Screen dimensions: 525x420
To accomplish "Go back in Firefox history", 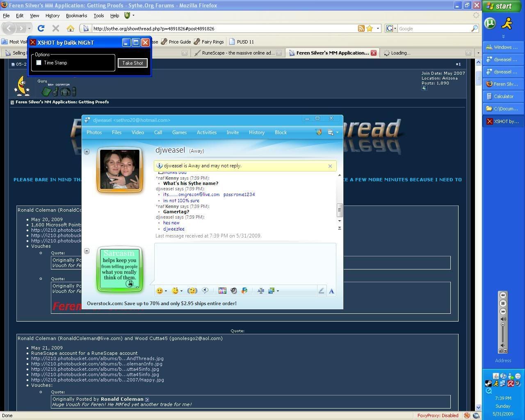I will tap(9, 28).
